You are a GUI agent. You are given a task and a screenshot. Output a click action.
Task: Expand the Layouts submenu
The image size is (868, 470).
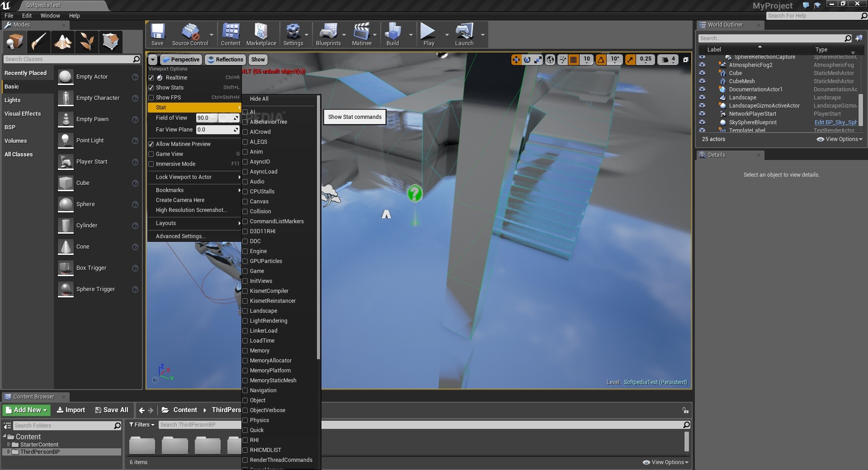[165, 223]
